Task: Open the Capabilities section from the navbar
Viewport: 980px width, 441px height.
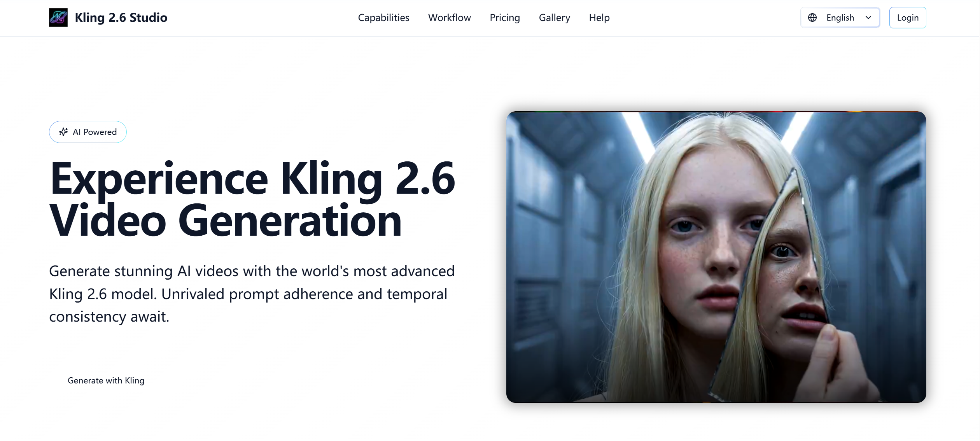Action: 384,17
